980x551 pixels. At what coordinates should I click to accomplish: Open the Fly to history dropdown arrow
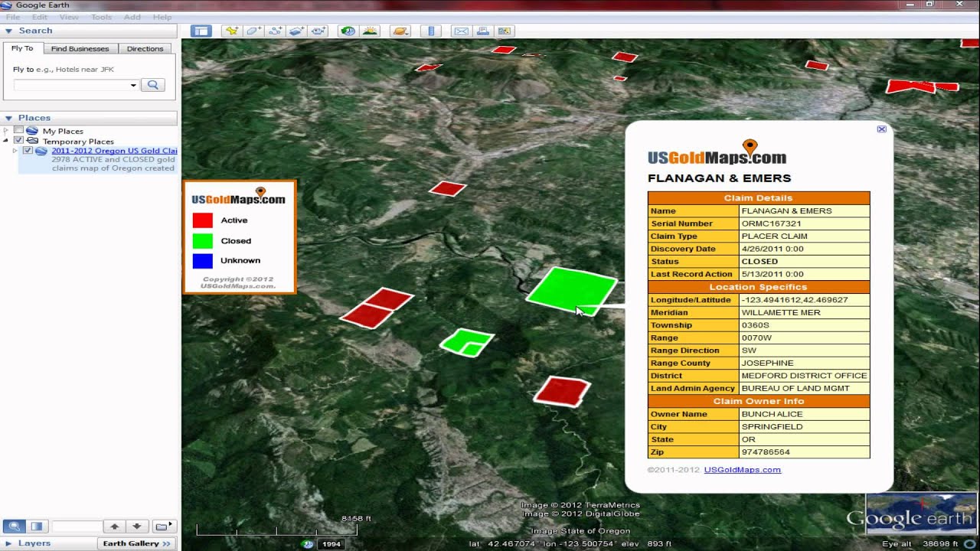133,85
